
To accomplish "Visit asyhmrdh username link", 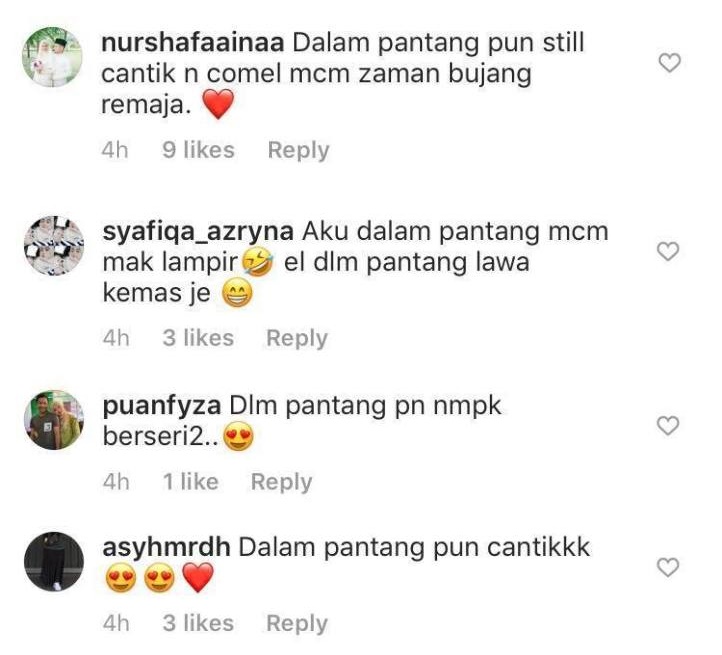I will (166, 547).
